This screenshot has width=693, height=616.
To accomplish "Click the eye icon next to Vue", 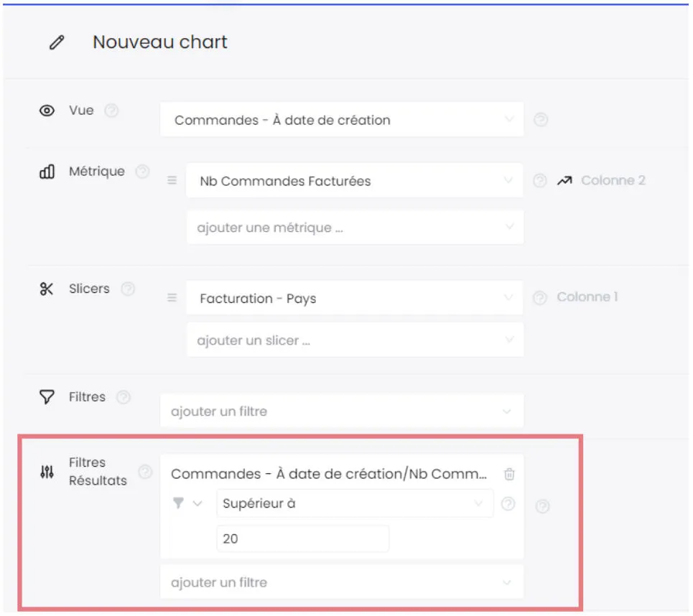I will coord(47,111).
